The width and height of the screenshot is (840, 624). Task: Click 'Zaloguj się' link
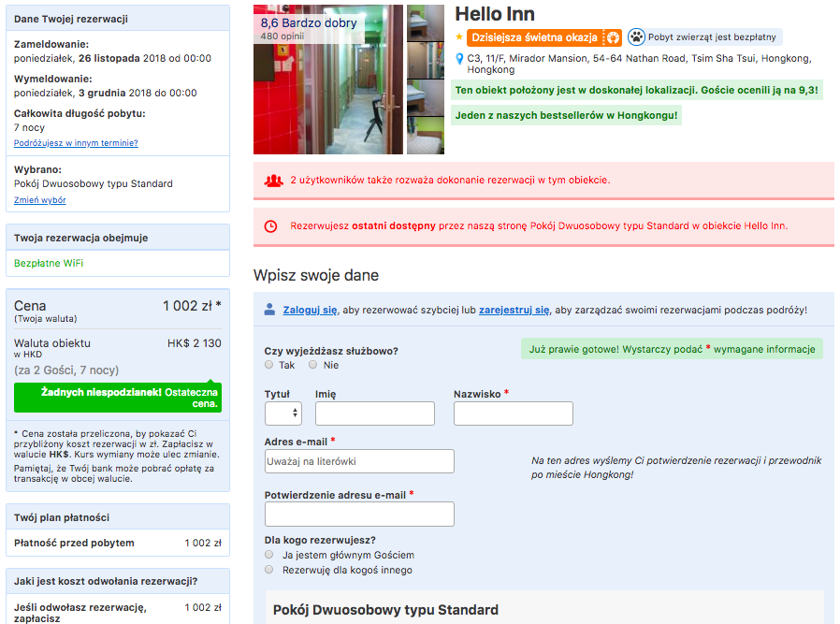click(x=311, y=310)
